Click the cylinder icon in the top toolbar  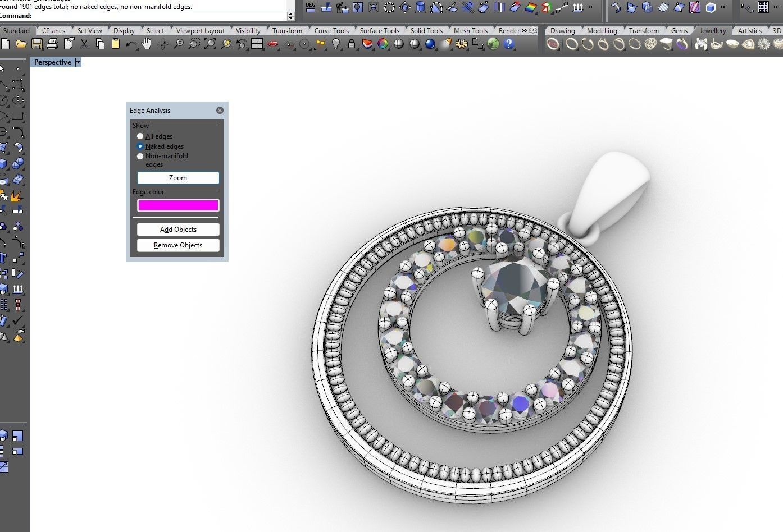click(x=421, y=7)
